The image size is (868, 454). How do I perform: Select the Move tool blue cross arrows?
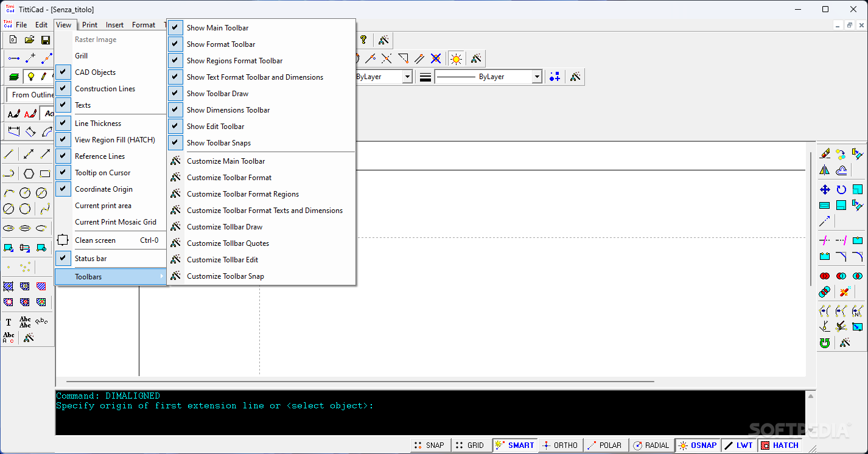click(825, 190)
